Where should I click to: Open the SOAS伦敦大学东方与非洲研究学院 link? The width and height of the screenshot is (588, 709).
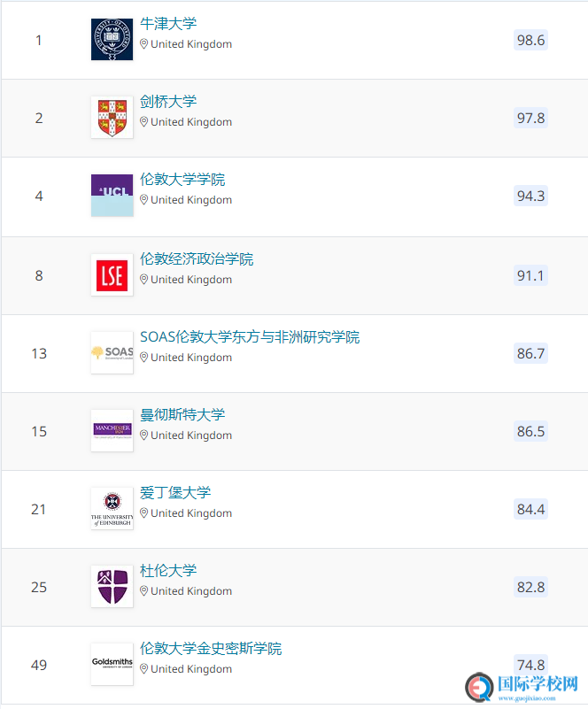click(x=250, y=336)
